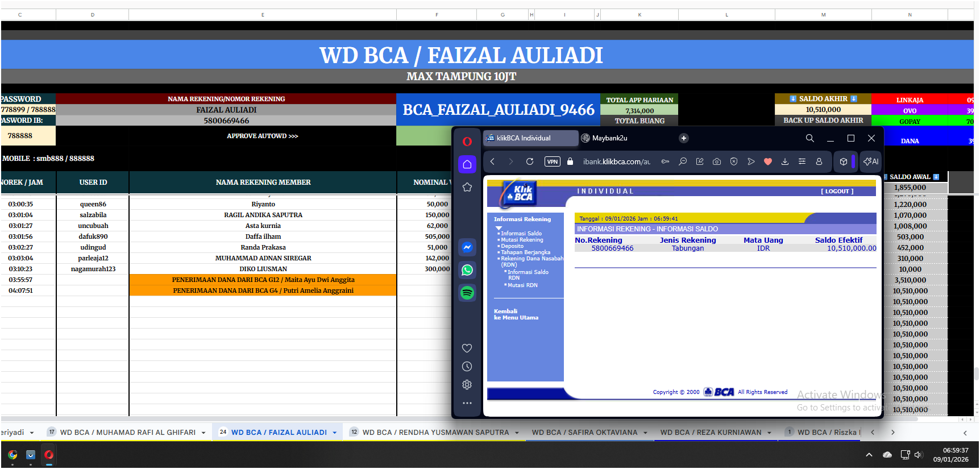Go forward in the Opera browser

511,161
